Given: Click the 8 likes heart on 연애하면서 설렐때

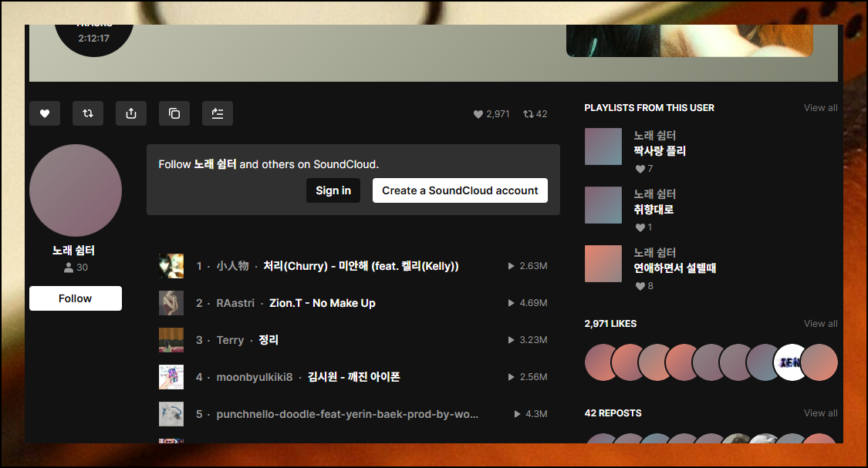Looking at the screenshot, I should [x=643, y=286].
